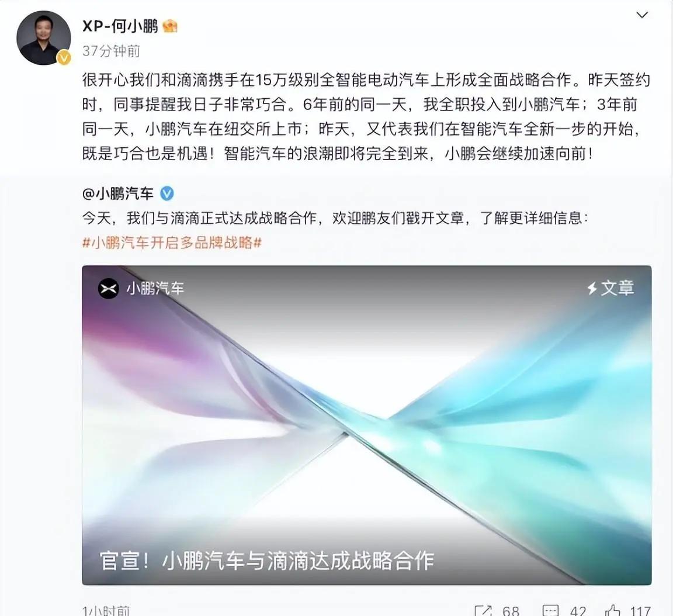Click the main post text body
673x616 pixels.
(x=366, y=117)
